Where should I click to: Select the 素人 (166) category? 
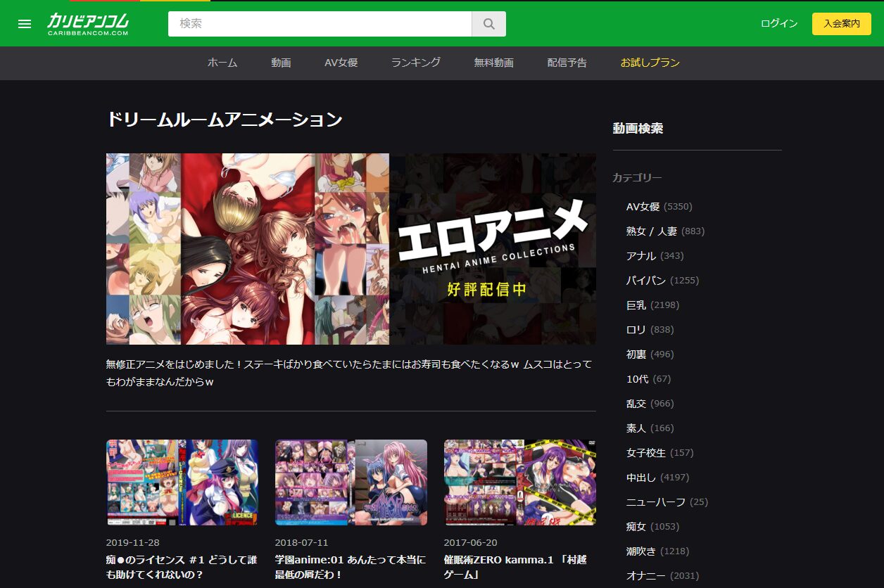tap(650, 428)
